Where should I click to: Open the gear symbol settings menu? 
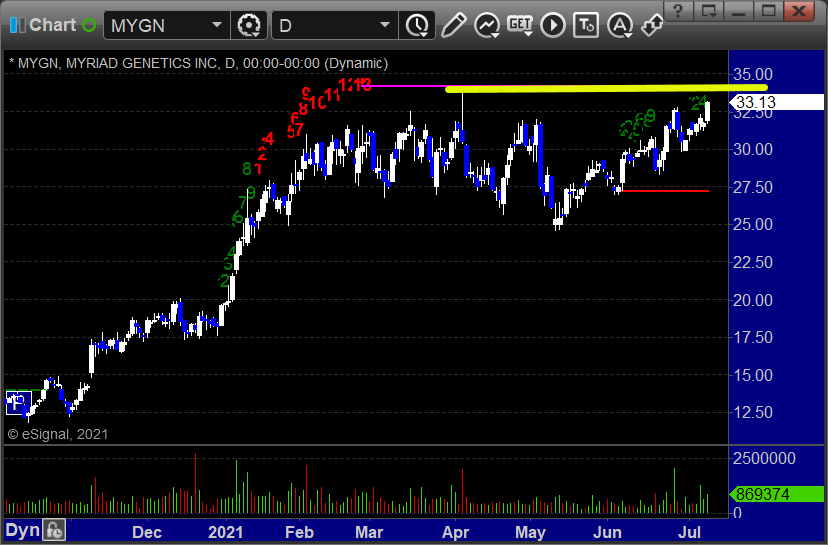point(249,25)
